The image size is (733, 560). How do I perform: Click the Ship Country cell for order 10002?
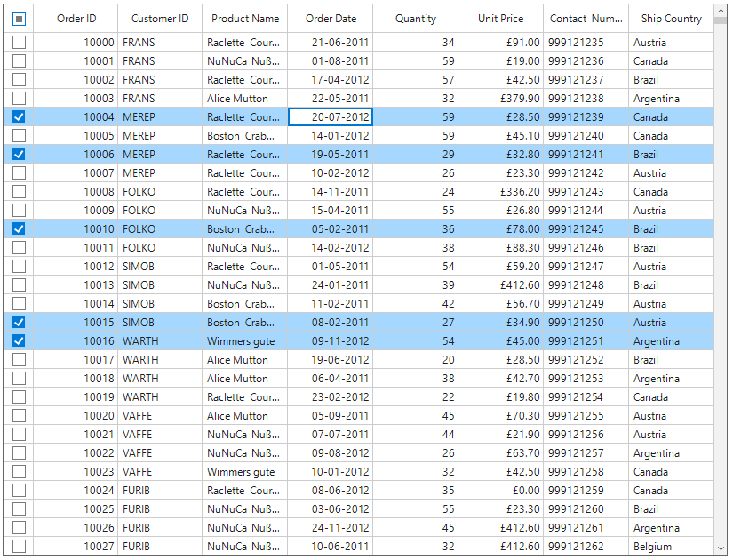(x=672, y=79)
